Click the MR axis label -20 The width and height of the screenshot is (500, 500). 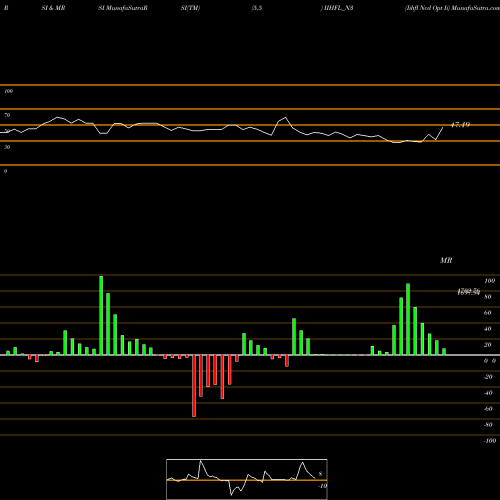(x=488, y=377)
